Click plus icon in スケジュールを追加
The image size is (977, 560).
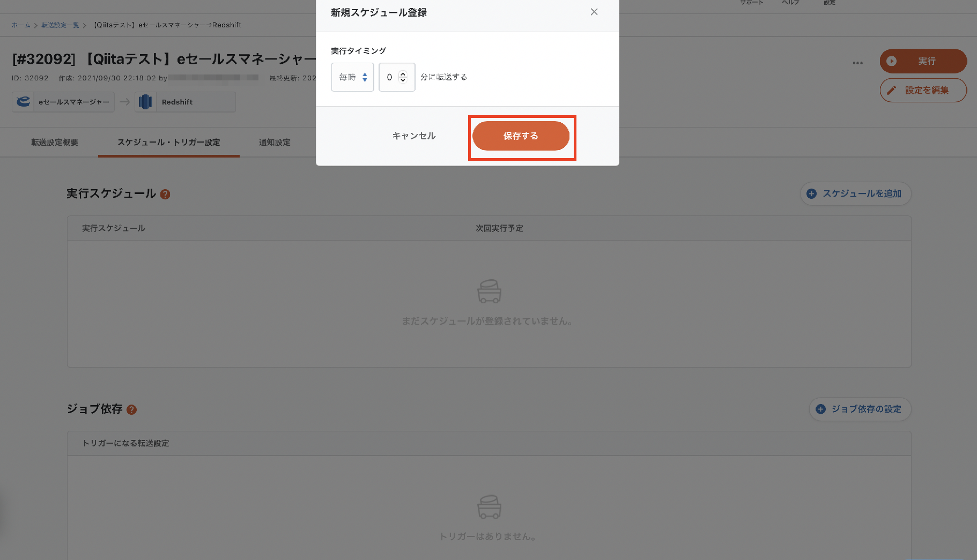pyautogui.click(x=812, y=193)
